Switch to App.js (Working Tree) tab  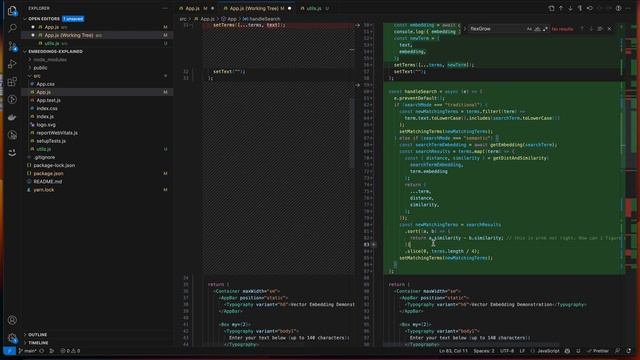(x=257, y=8)
